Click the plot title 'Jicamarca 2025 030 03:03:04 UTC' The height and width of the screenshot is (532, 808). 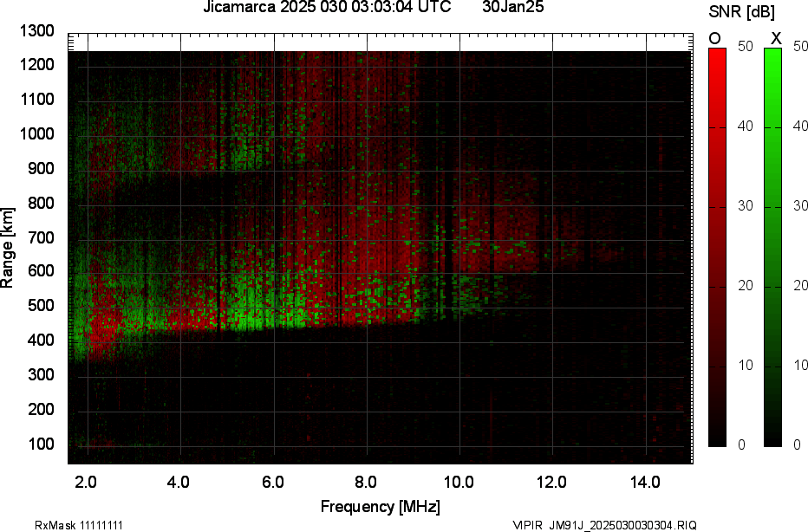point(327,7)
